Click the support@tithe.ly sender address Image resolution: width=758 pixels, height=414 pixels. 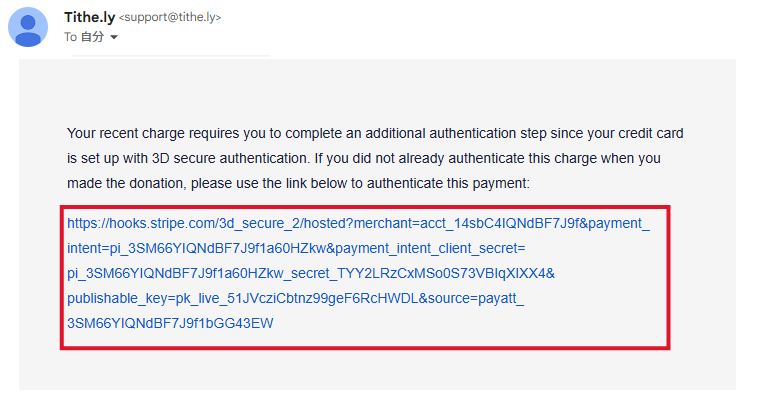(x=170, y=18)
